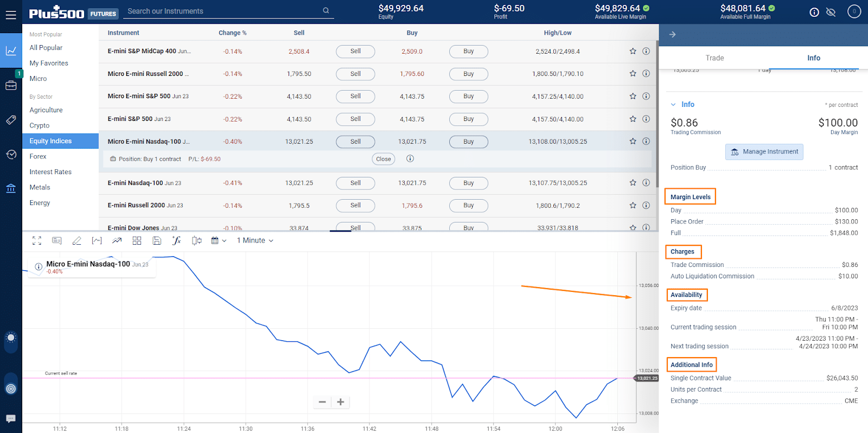Switch to the Trade tab
The width and height of the screenshot is (868, 433).
[714, 58]
